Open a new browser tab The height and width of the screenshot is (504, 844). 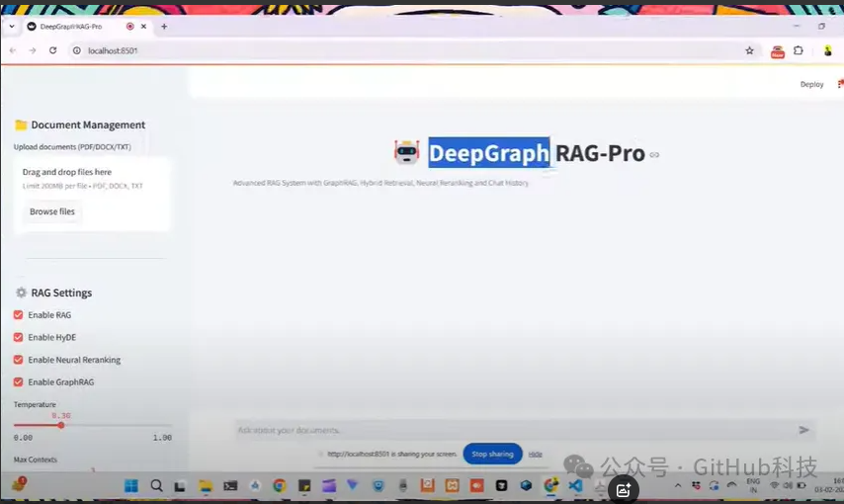click(x=164, y=27)
